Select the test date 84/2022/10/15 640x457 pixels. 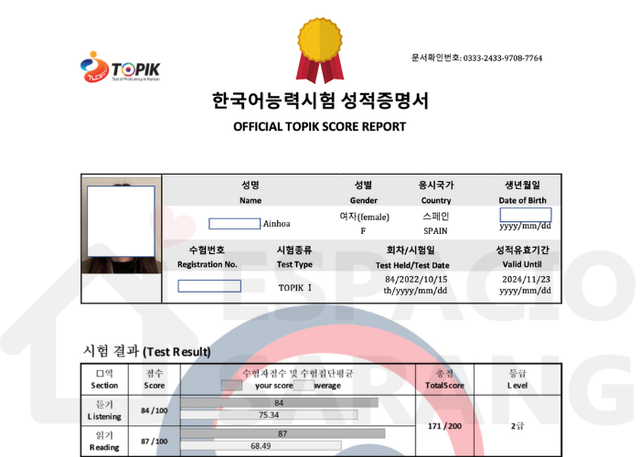point(416,279)
